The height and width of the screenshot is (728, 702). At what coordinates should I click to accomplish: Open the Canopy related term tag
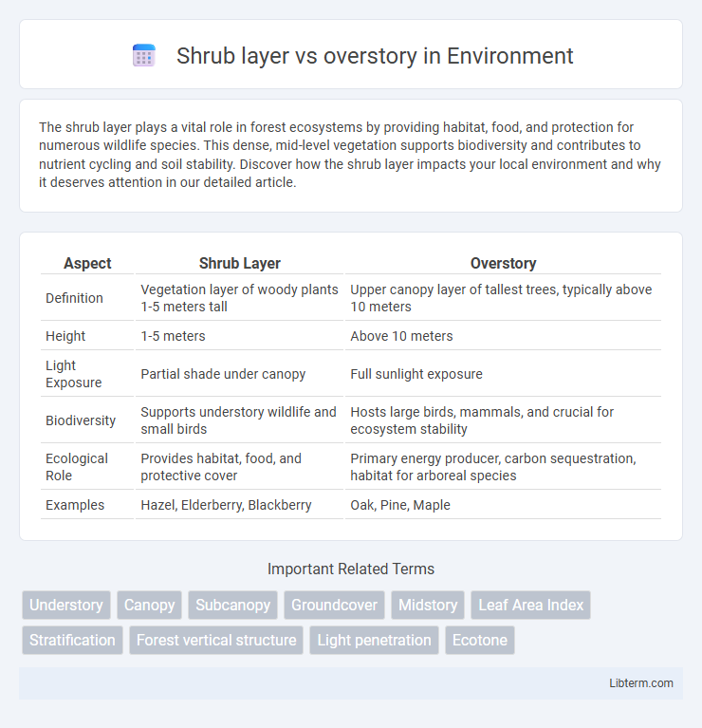click(x=149, y=605)
